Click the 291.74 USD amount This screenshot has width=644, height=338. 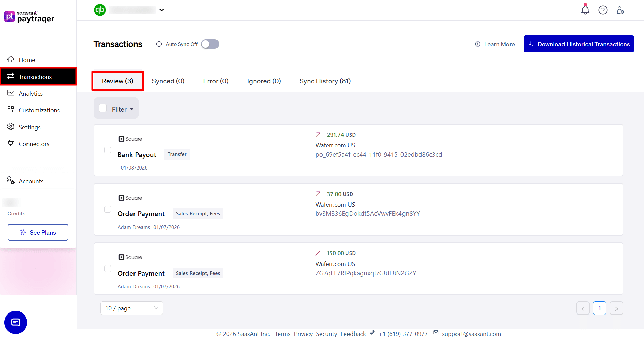pyautogui.click(x=341, y=135)
